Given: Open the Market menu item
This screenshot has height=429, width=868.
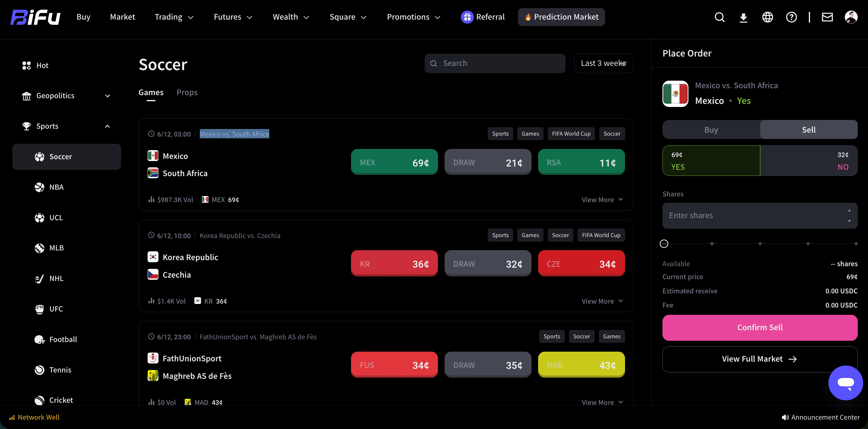Looking at the screenshot, I should click(x=122, y=17).
